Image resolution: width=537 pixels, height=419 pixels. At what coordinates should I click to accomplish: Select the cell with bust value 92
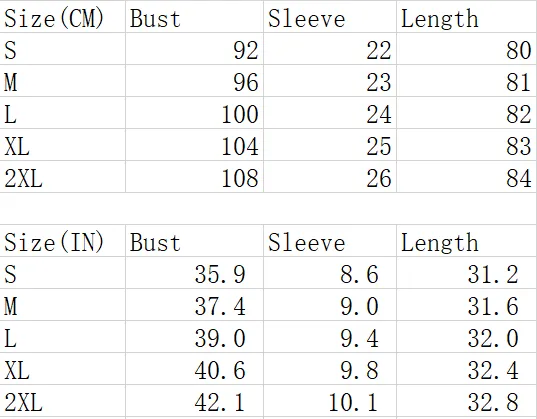coord(195,49)
